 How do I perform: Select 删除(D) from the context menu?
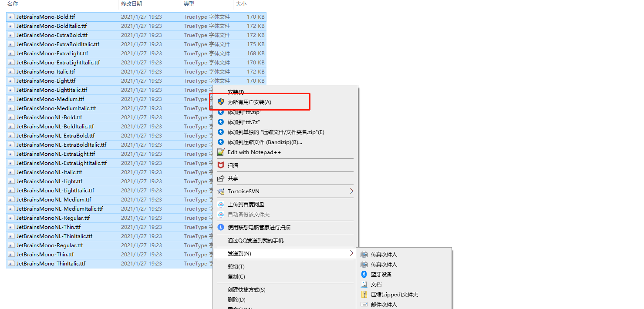(x=236, y=299)
